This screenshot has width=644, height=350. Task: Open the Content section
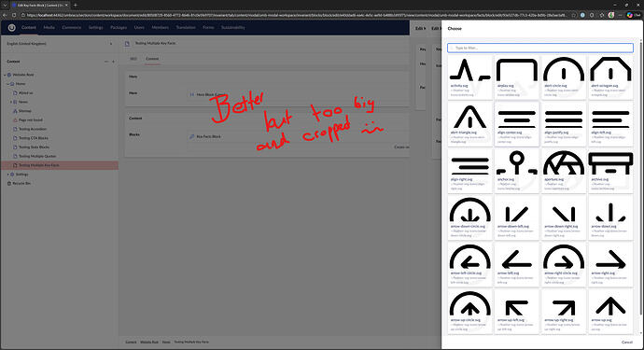point(29,27)
